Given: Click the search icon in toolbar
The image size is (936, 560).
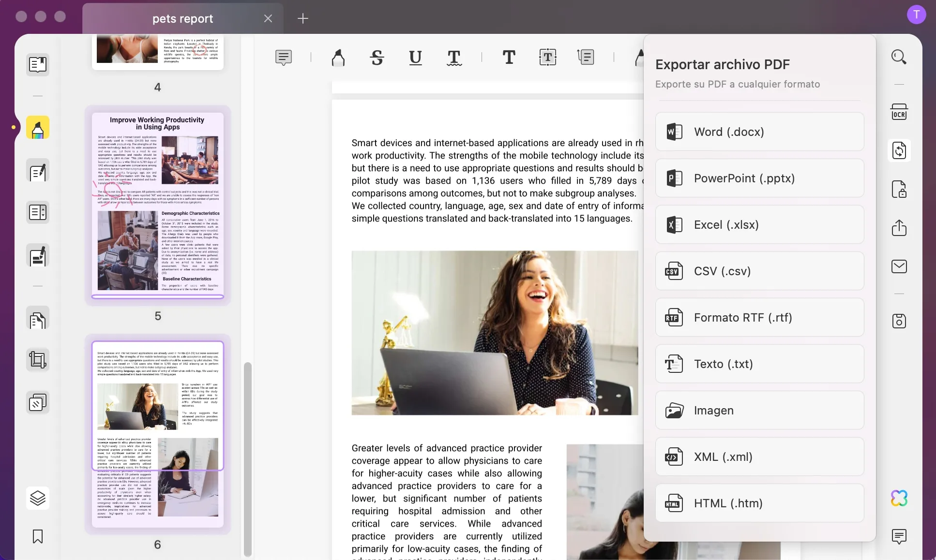Looking at the screenshot, I should click(x=899, y=58).
